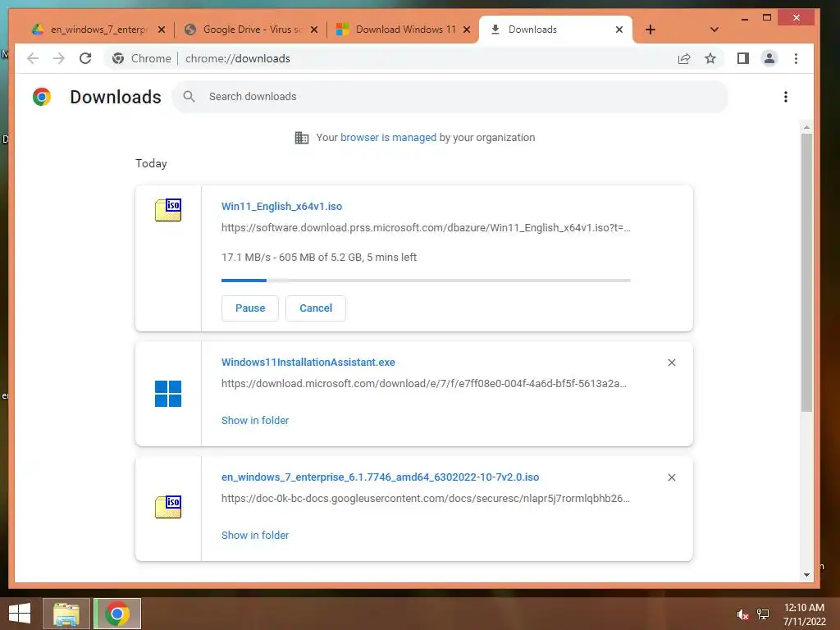The width and height of the screenshot is (840, 630).
Task: Close the Download Windows 11 tab
Action: click(x=467, y=30)
